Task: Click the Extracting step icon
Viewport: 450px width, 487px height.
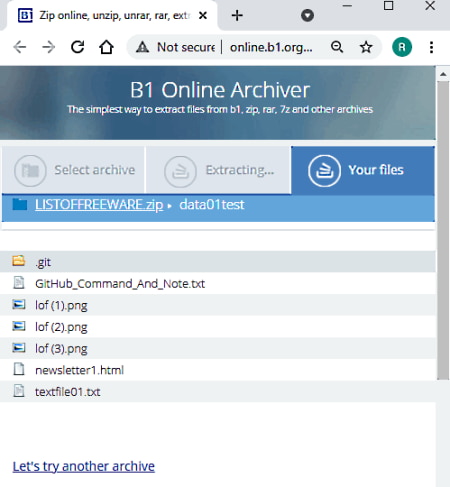Action: coord(180,171)
